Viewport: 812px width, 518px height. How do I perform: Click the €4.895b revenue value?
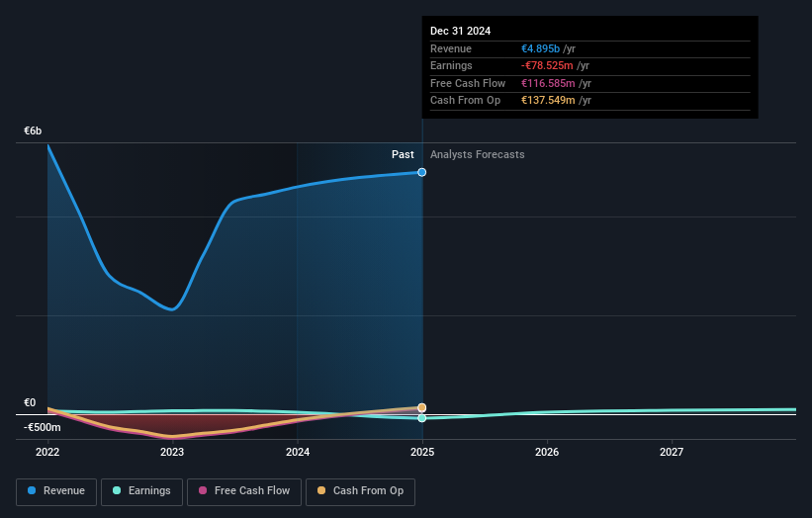[540, 48]
